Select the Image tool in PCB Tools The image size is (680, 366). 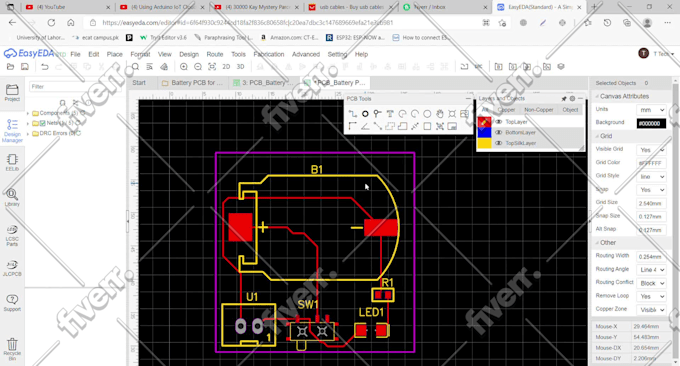464,114
